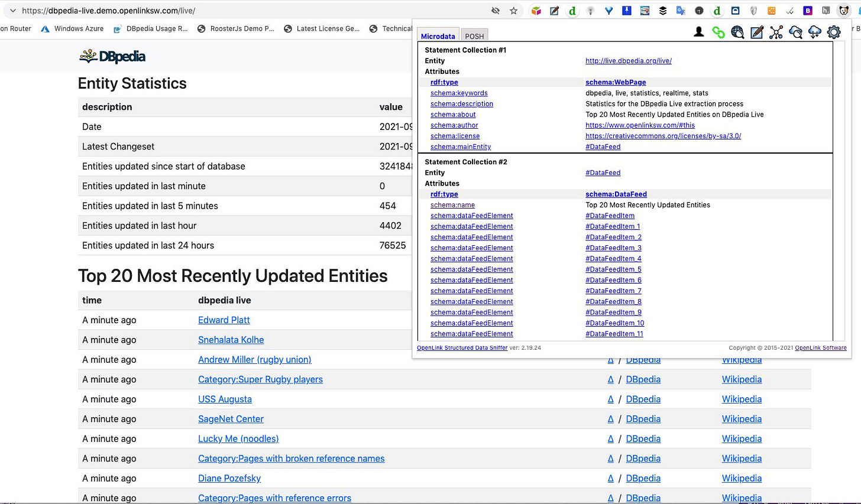
Task: Click the black person silhouette icon in popup
Action: (x=699, y=32)
